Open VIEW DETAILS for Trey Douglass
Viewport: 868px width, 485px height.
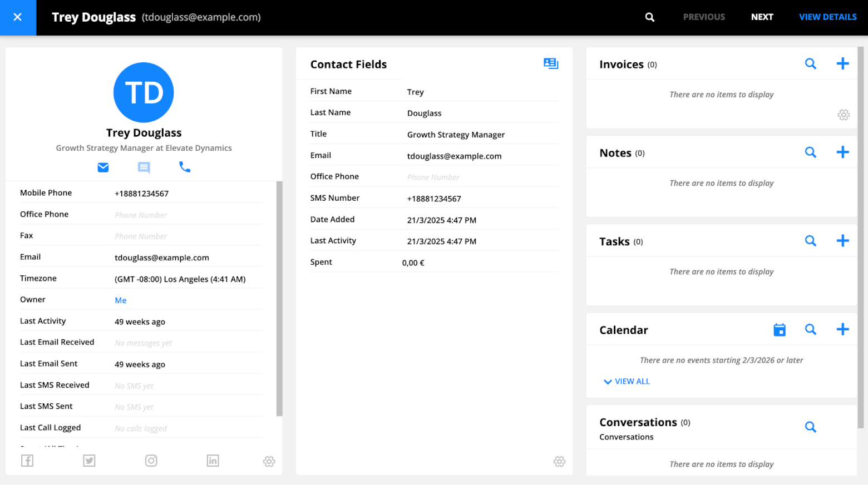coord(827,17)
